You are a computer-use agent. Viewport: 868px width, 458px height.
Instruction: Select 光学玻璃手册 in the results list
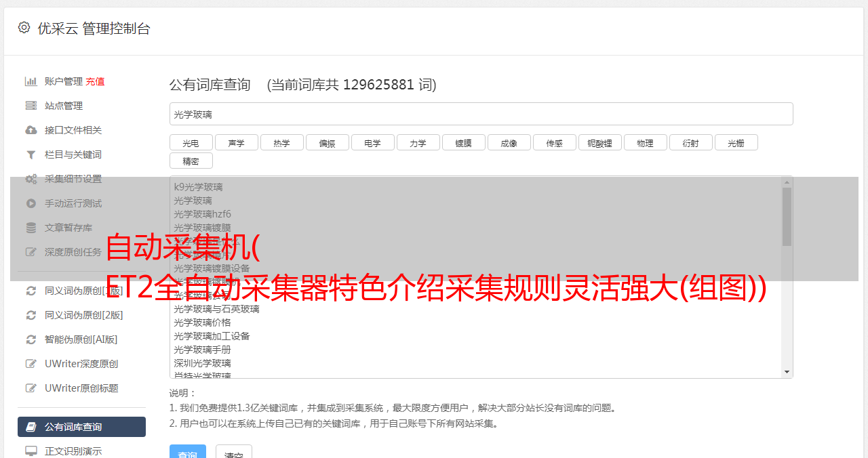coord(202,350)
